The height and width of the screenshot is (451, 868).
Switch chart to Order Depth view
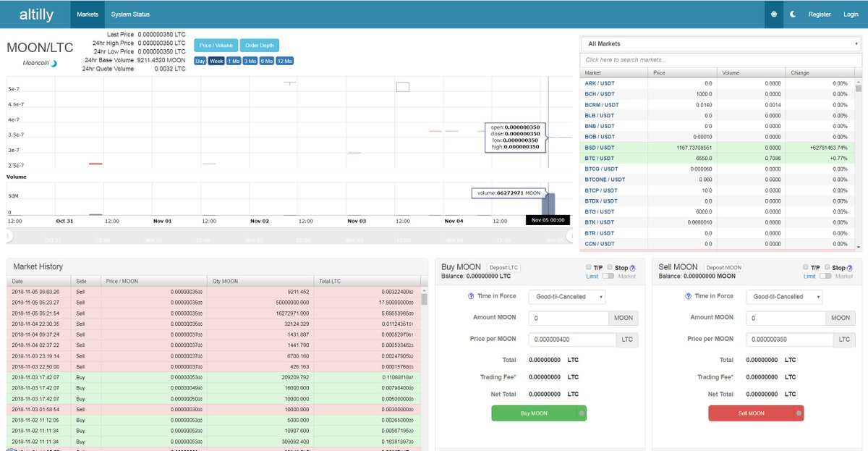point(260,44)
